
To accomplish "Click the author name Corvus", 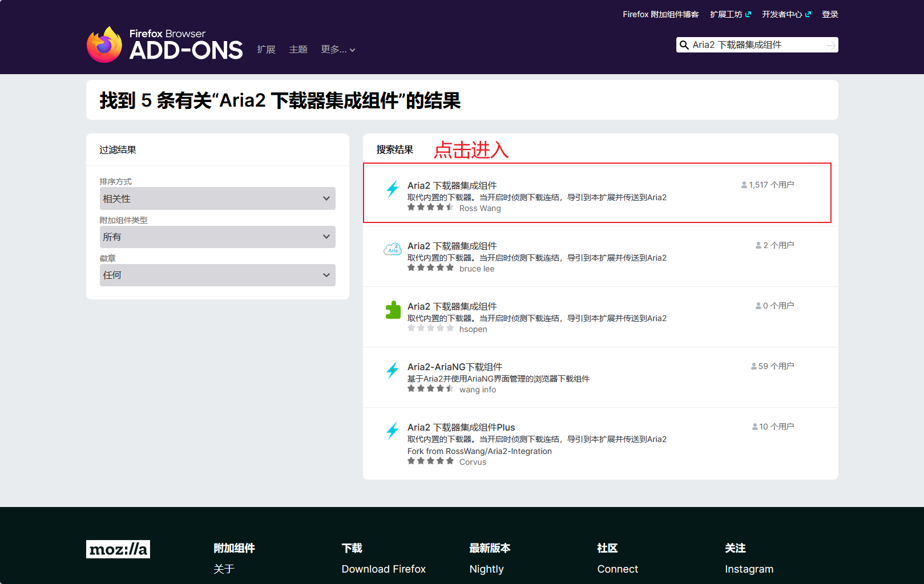I will pyautogui.click(x=473, y=462).
